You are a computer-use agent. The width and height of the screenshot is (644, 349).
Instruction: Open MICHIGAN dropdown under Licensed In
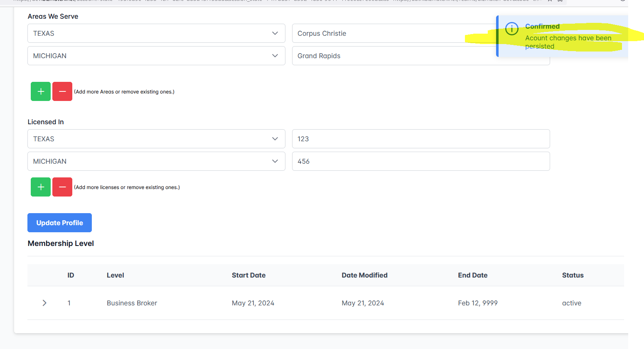coord(156,161)
